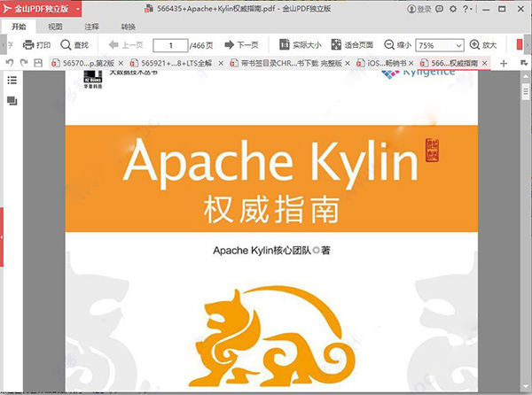The image size is (532, 395).
Task: Close the 565921+...8+LTS全解 document tab
Action: 221,64
